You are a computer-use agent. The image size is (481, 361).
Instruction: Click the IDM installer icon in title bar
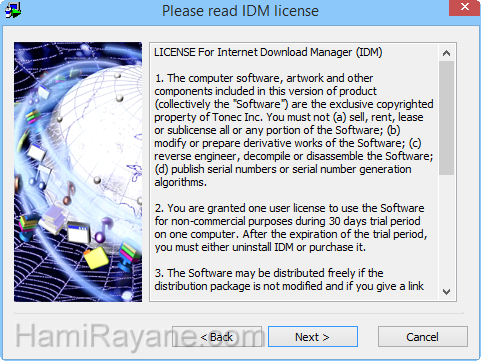click(13, 10)
